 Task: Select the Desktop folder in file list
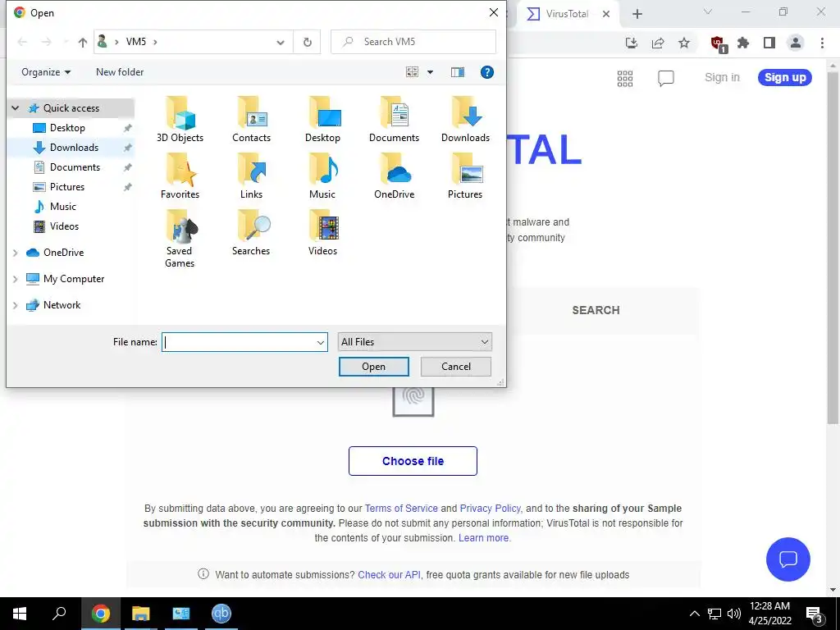click(322, 120)
